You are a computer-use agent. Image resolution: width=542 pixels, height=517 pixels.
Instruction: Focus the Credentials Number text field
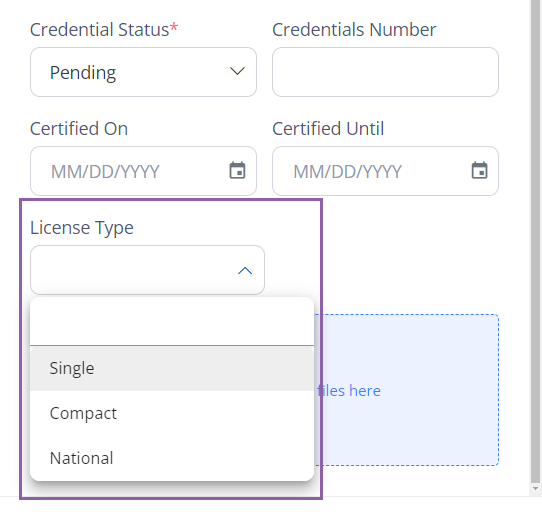click(x=385, y=72)
